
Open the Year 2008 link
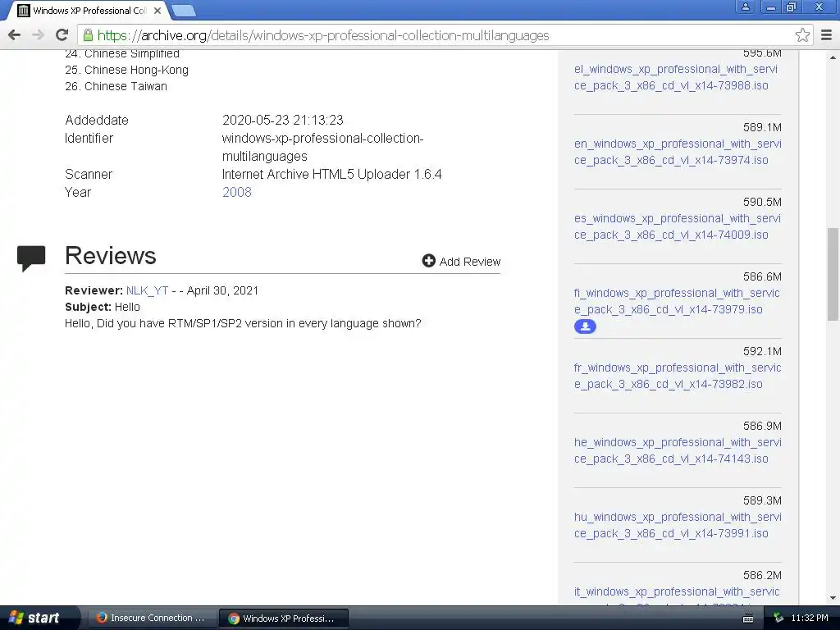237,192
